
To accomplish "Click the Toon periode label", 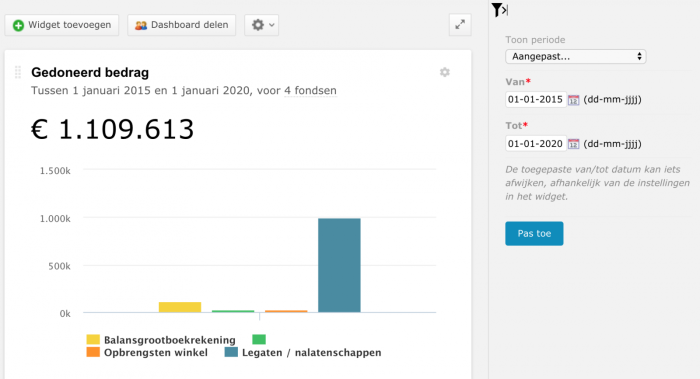I will (535, 40).
